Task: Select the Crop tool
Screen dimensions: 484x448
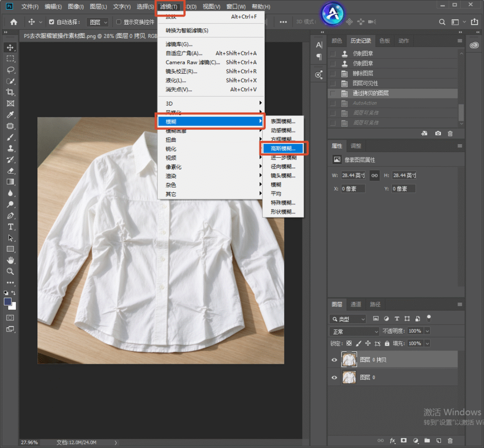Action: (x=10, y=92)
